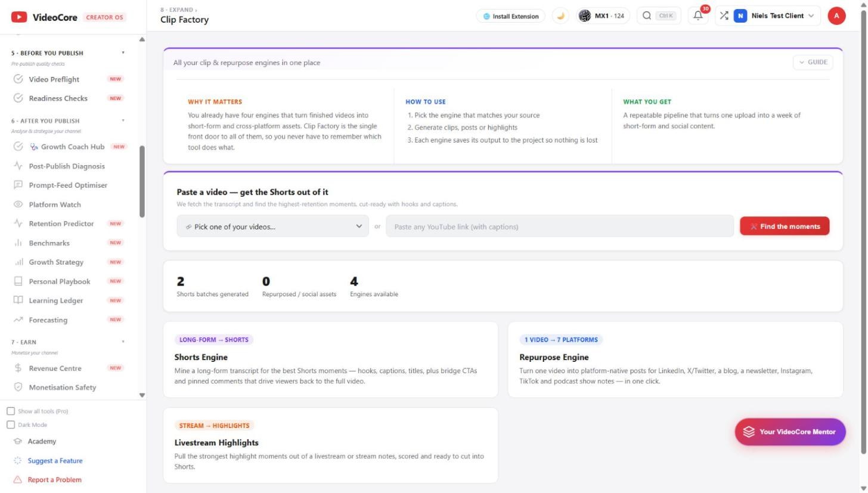The width and height of the screenshot is (868, 493).
Task: Click the Benchmarks bar chart icon
Action: click(x=18, y=243)
